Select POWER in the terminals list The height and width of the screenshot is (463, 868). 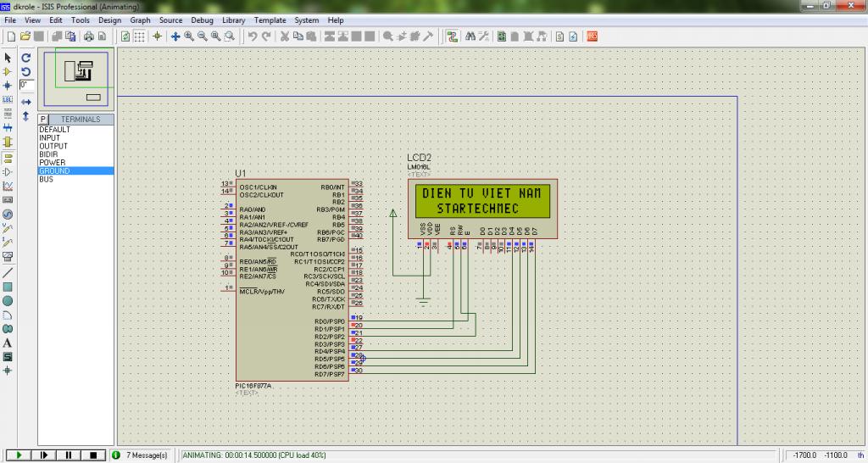[53, 163]
